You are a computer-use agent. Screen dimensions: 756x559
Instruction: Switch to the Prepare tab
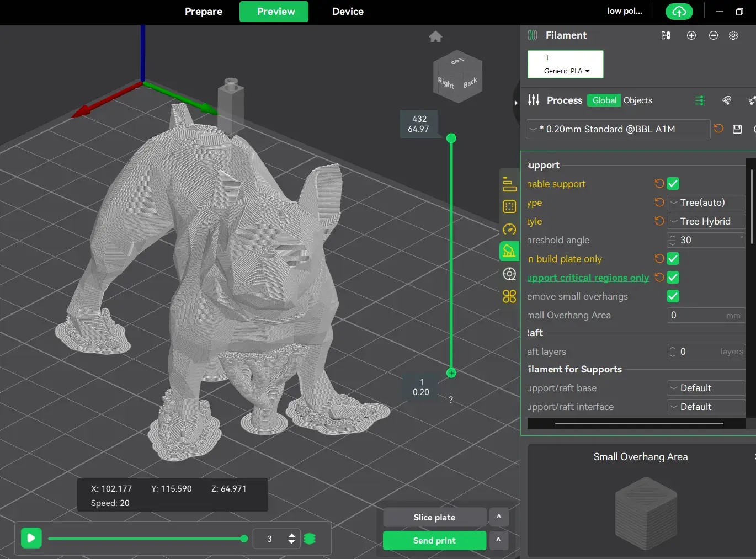coord(203,12)
